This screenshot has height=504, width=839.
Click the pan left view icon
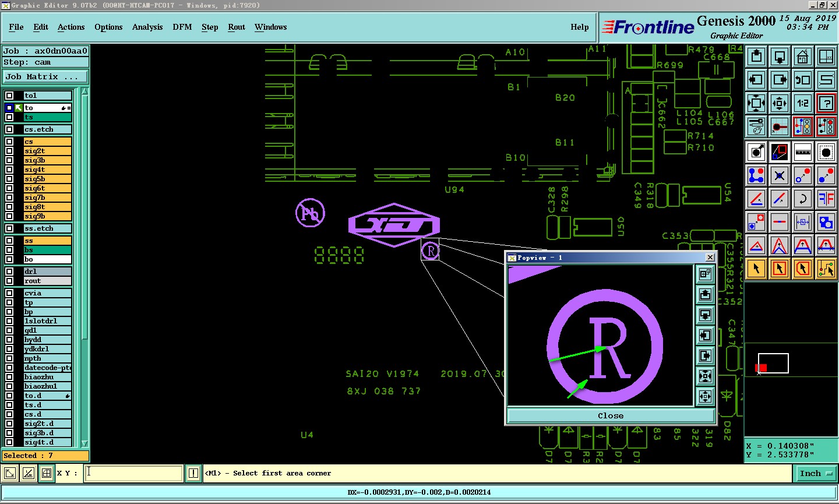[756, 80]
